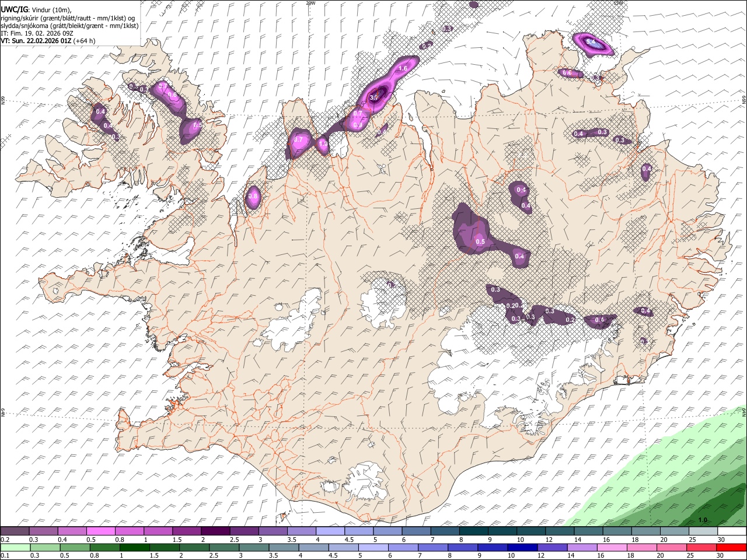Click the 64N latitude label on right edge
Image resolution: width=747 pixels, height=560 pixels.
(744, 412)
